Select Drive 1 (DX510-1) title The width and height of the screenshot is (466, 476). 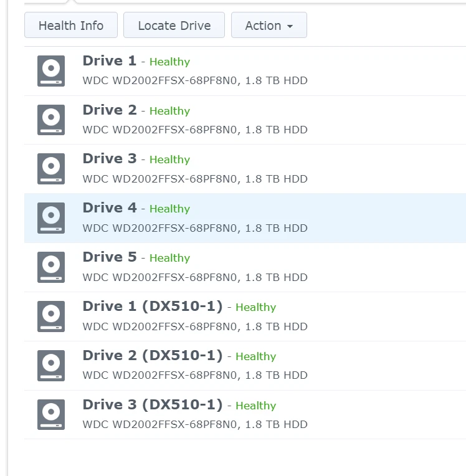tap(152, 307)
